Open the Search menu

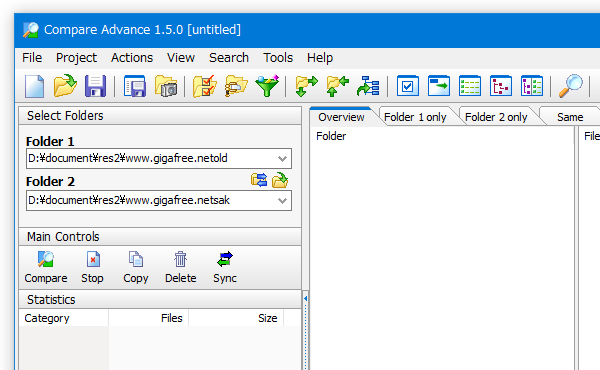point(229,58)
